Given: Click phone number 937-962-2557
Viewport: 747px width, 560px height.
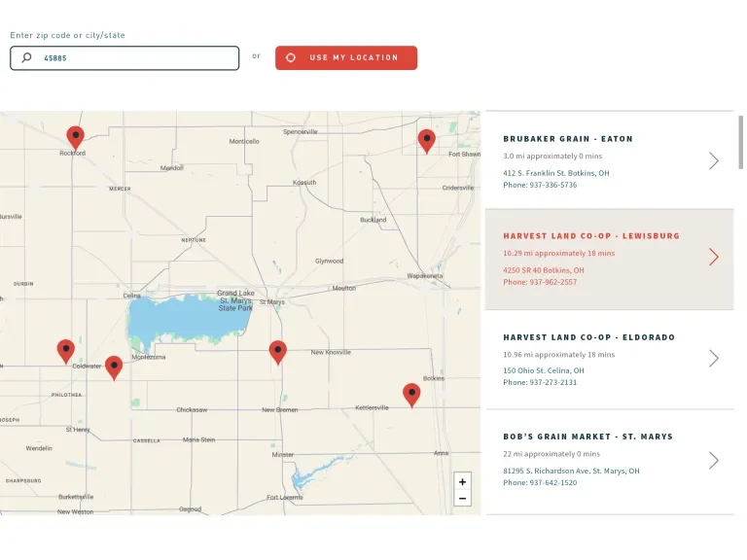Looking at the screenshot, I should 553,282.
